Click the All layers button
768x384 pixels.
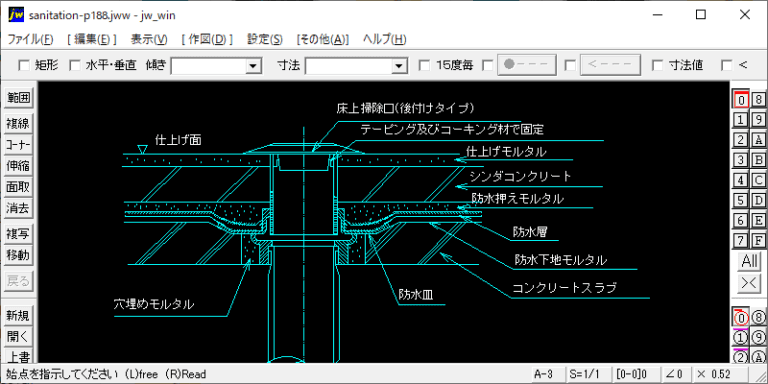pyautogui.click(x=750, y=261)
